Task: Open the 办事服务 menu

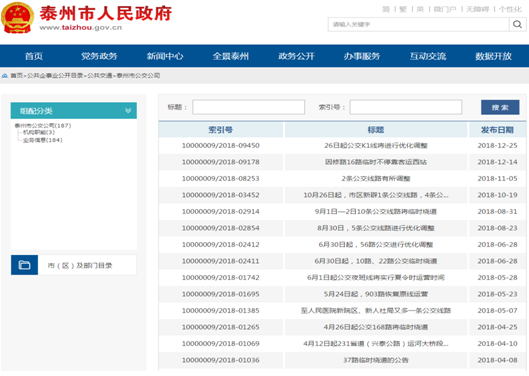Action: 362,56
